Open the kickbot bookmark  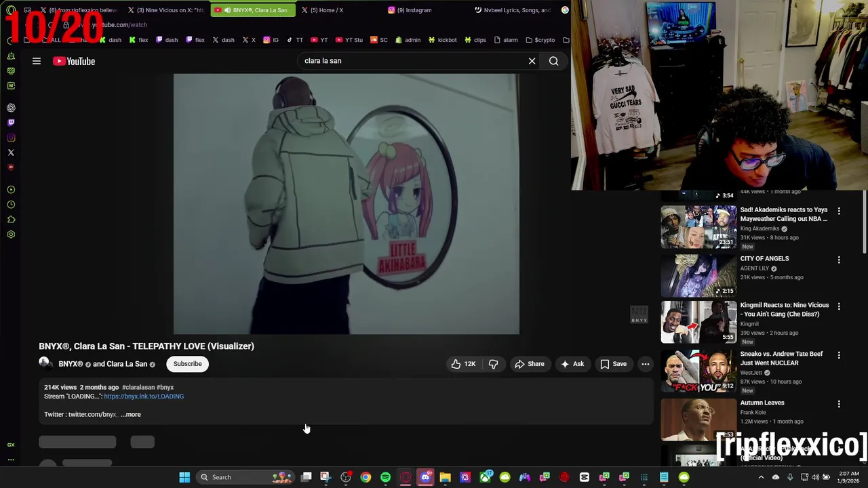click(x=442, y=40)
